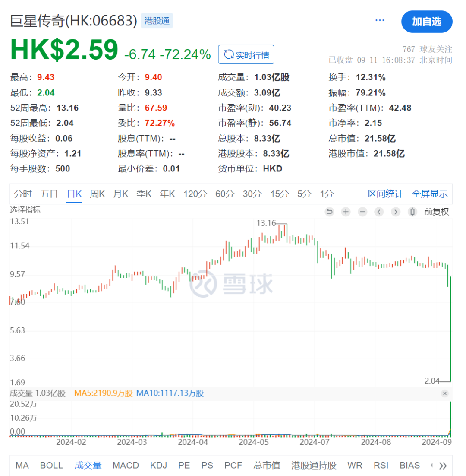The height and width of the screenshot is (476, 466).
Task: Pan chart right with right chevron icon
Action: coord(396,212)
